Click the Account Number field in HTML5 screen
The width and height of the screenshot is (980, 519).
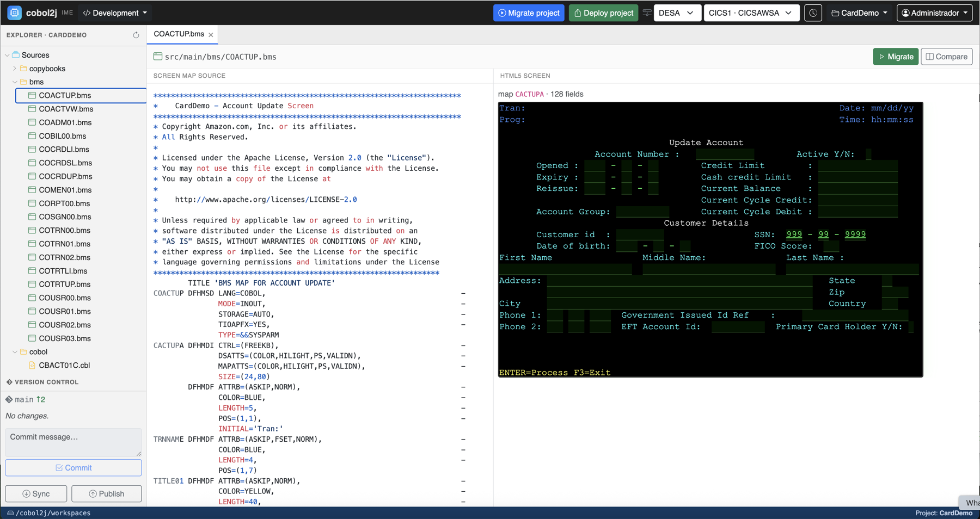[x=725, y=155]
